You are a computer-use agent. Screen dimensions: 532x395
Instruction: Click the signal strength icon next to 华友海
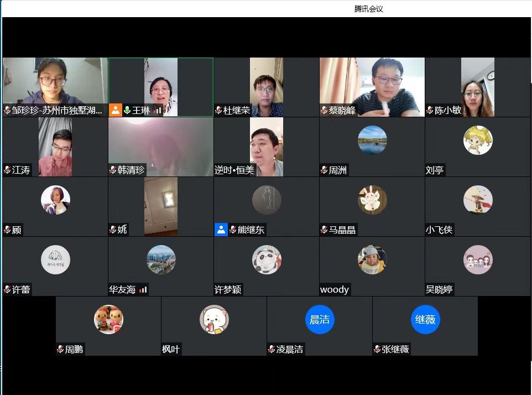tap(143, 289)
